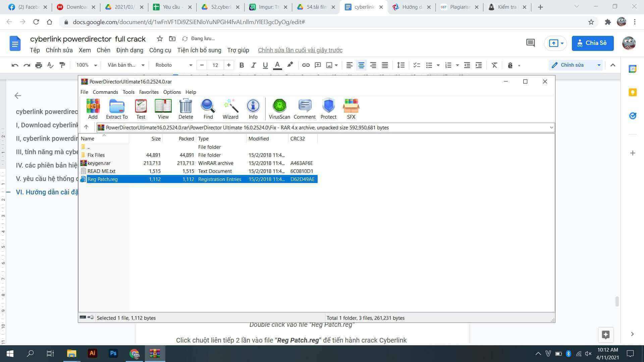The width and height of the screenshot is (644, 362).
Task: Click the clear formatting icon
Action: (494, 65)
